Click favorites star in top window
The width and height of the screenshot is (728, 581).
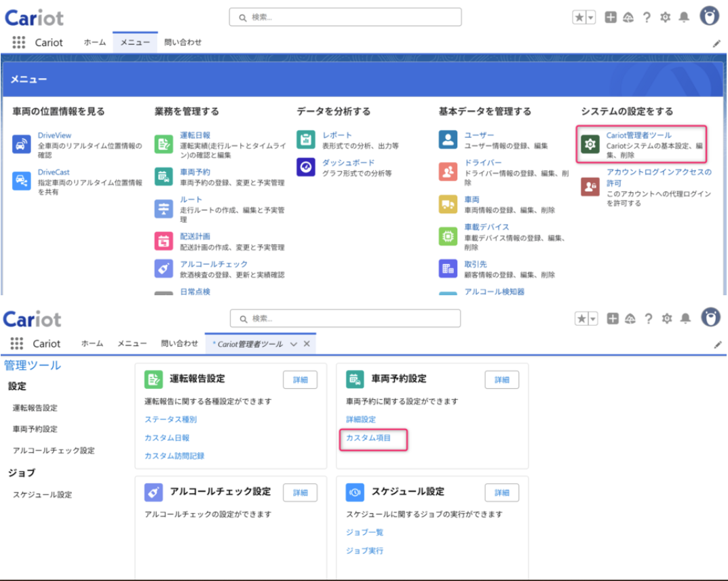point(579,18)
